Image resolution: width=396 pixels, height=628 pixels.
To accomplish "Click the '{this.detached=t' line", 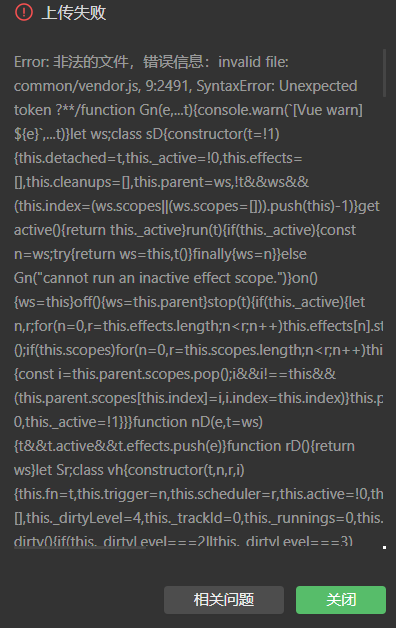I will 158,158.
